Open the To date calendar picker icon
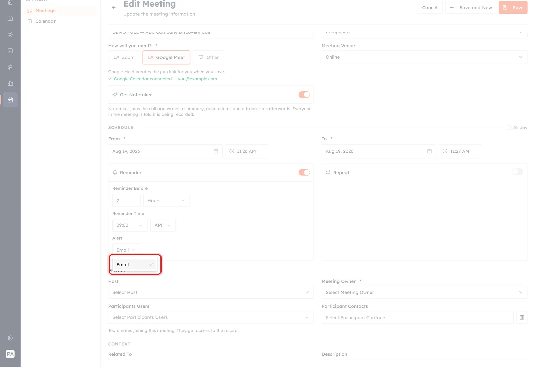Image resolution: width=535 pixels, height=392 pixels. [x=429, y=151]
